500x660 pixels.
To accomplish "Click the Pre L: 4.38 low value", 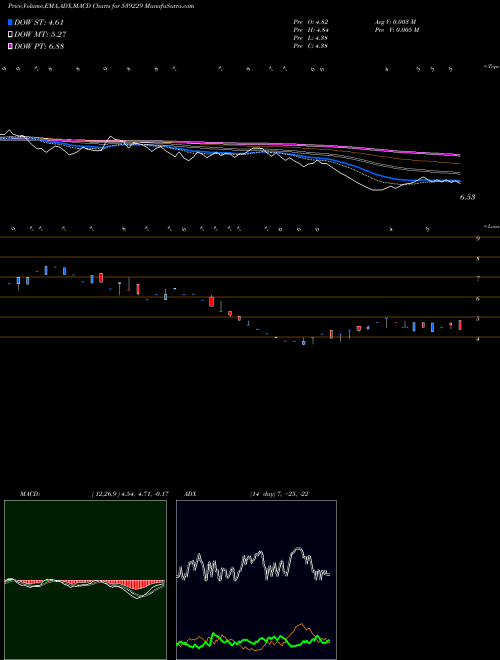I will point(311,37).
